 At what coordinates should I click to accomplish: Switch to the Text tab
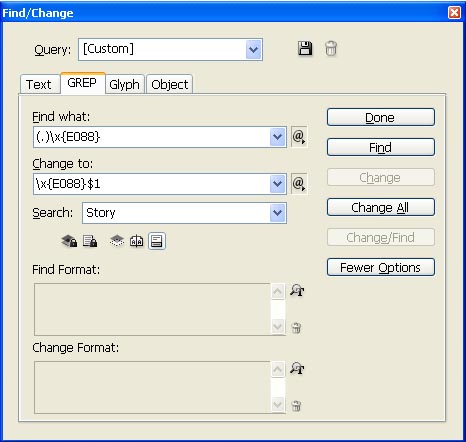click(x=39, y=84)
